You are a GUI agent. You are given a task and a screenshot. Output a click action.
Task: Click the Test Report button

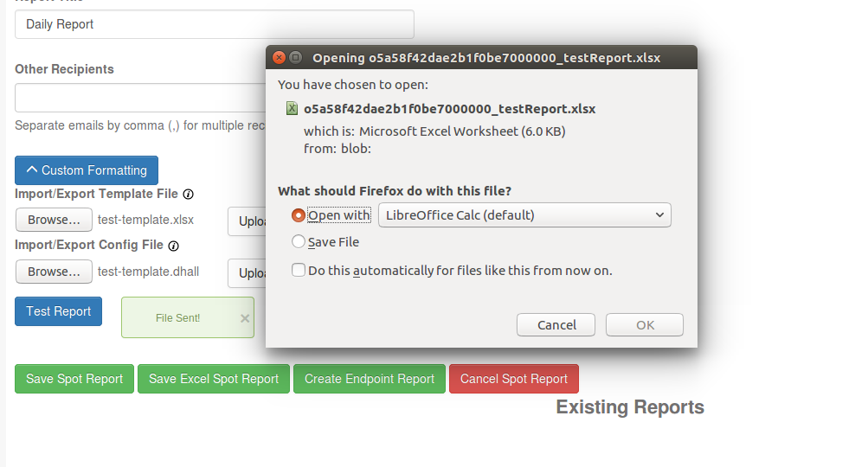tap(59, 311)
